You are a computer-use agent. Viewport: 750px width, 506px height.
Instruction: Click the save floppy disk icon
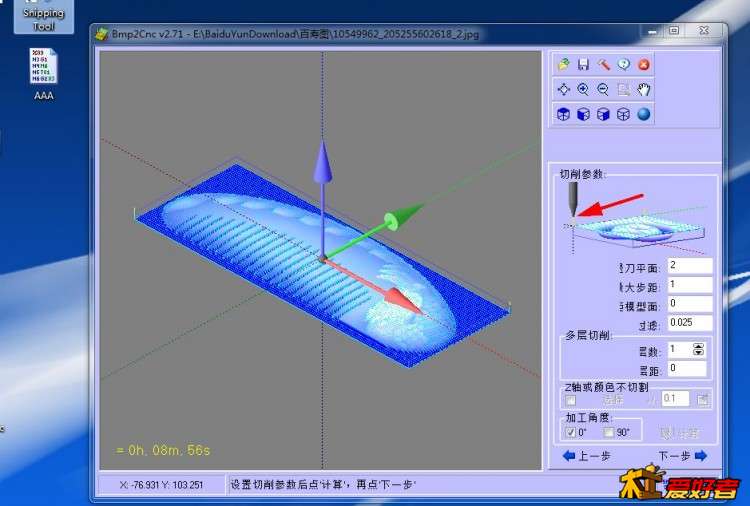(584, 64)
